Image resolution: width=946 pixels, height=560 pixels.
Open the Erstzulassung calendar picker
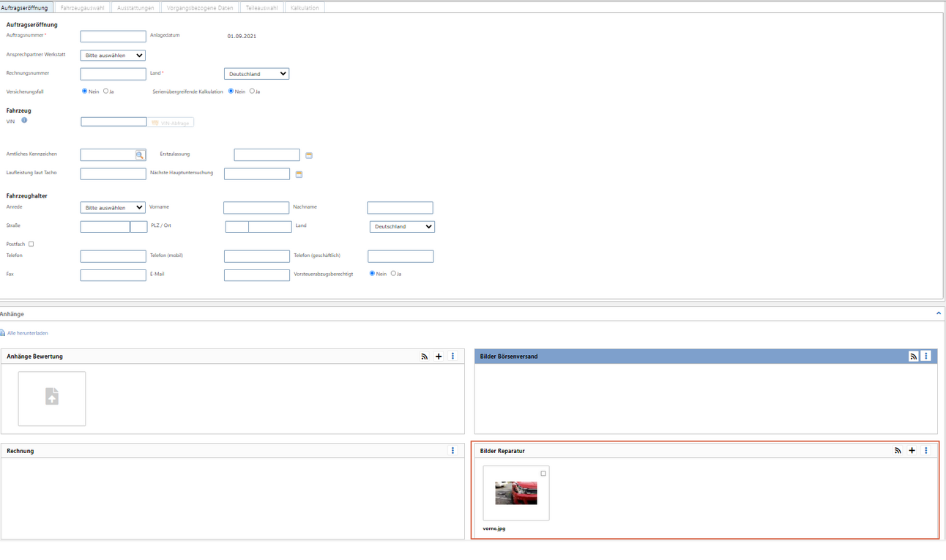309,155
